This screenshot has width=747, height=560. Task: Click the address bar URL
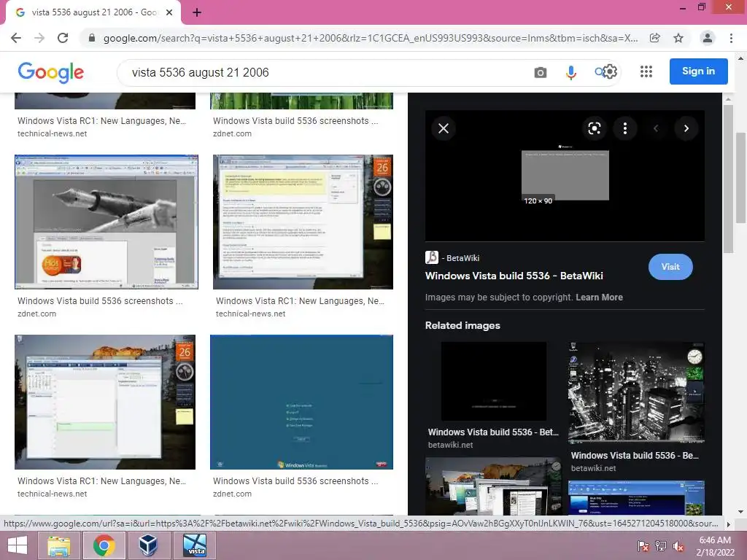pyautogui.click(x=371, y=38)
